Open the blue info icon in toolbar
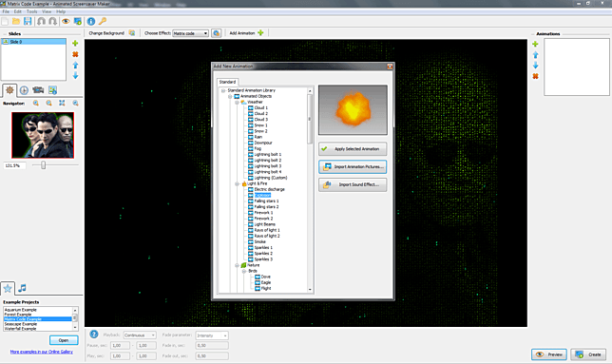612x364 pixels. 91,22
